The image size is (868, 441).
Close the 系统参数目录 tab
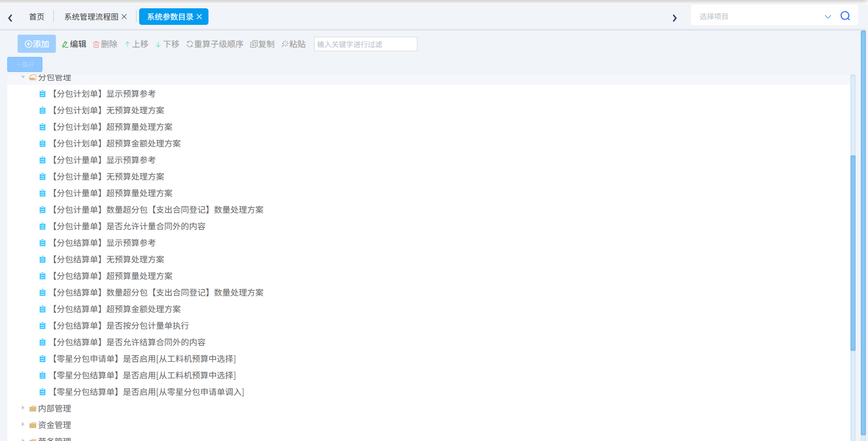(199, 17)
